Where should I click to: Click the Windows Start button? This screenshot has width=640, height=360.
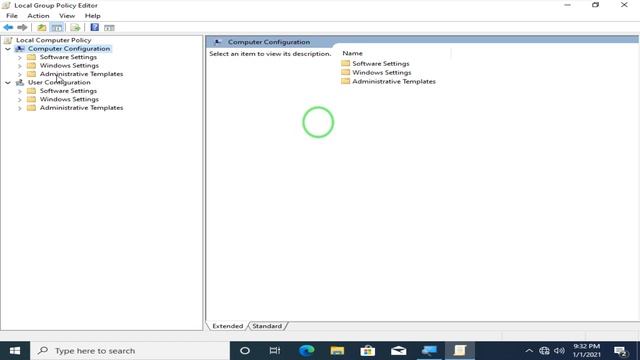click(x=15, y=351)
